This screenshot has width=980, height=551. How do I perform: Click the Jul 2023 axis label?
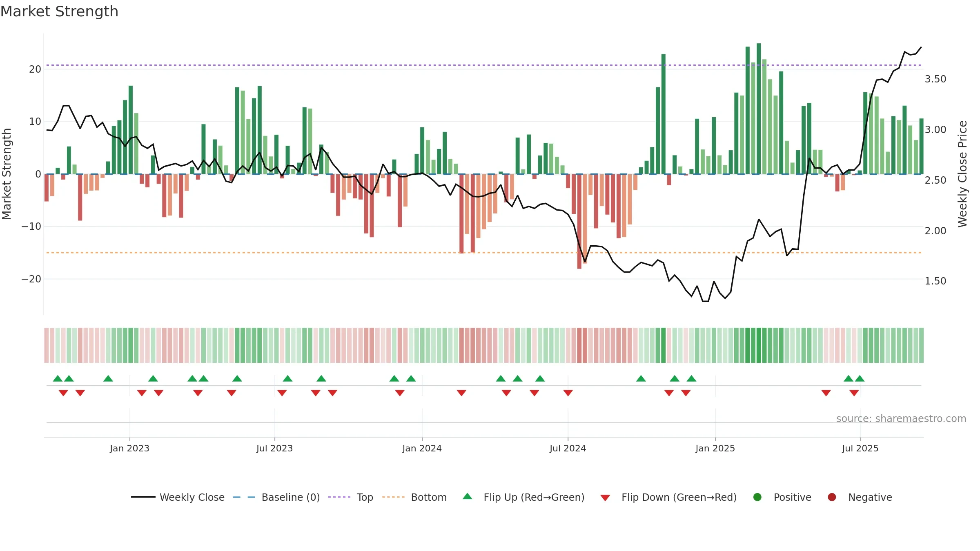274,448
